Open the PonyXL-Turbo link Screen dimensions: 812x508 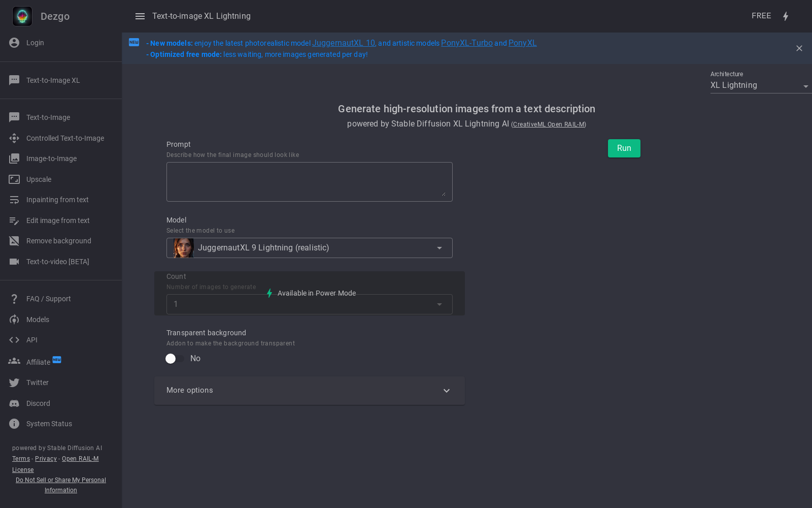tap(467, 43)
